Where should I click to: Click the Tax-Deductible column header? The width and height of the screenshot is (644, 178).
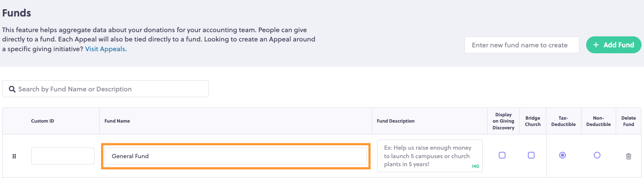(564, 121)
